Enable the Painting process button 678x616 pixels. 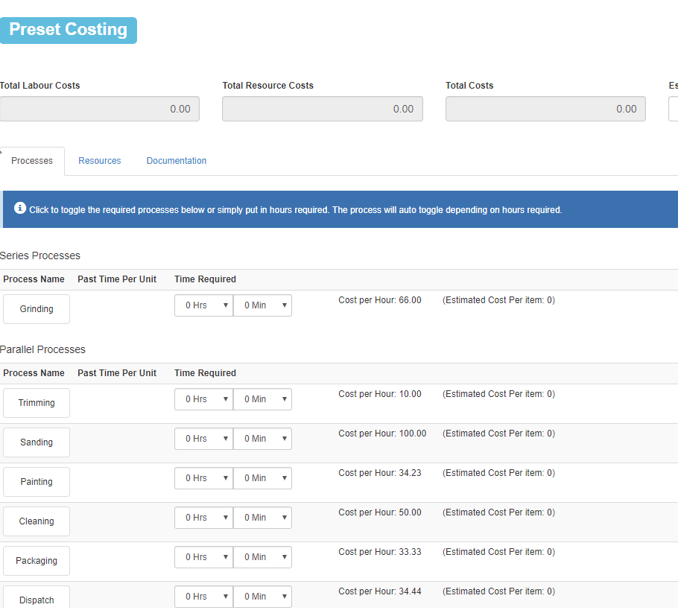coord(37,482)
